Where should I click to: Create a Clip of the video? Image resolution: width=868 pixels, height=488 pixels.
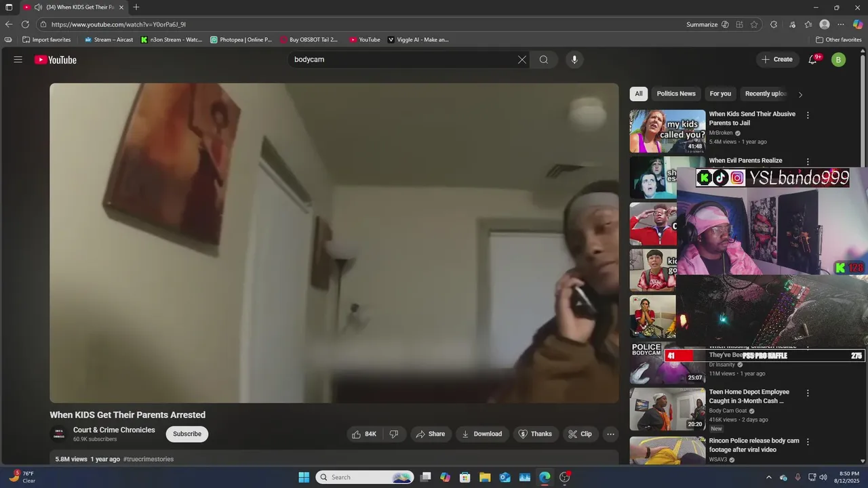point(580,434)
